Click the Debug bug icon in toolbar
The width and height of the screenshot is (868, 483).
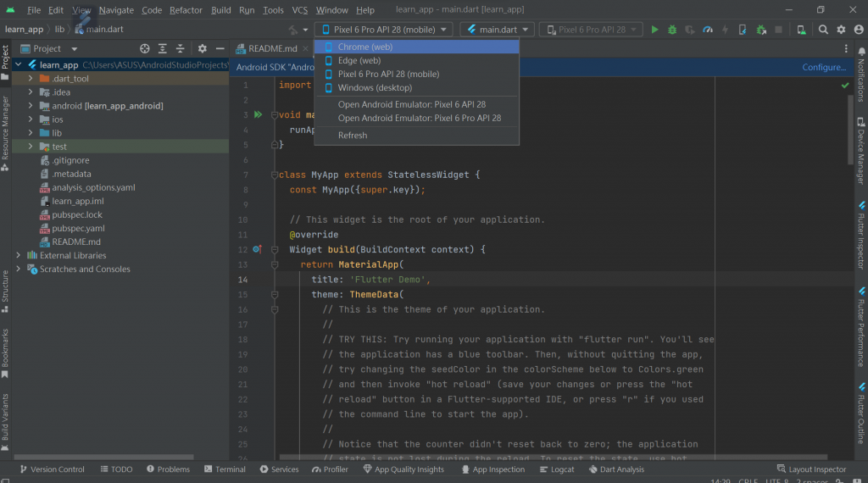click(672, 30)
